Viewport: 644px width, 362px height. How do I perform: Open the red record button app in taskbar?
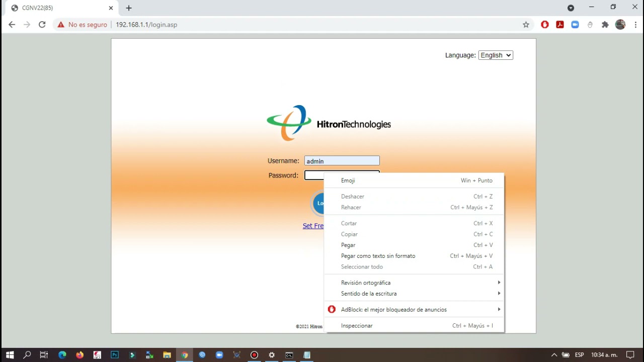coord(254,355)
